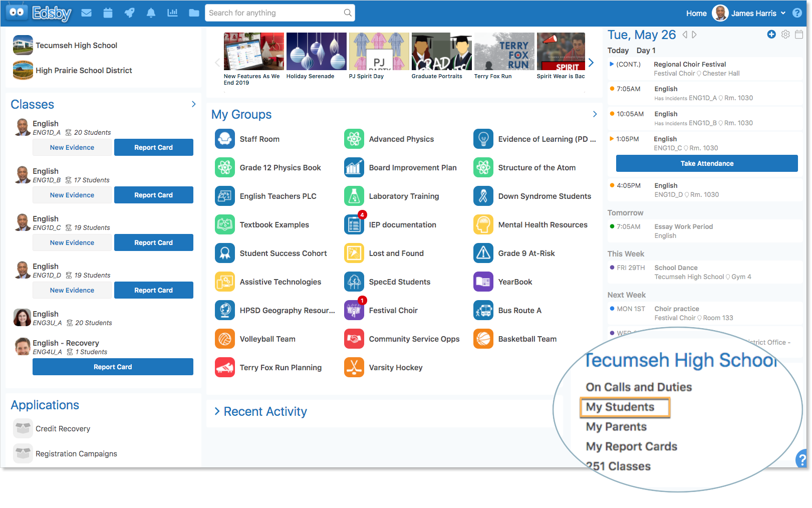Screen dimensions: 812x508
Task: Open calendar settings gear icon
Action: pyautogui.click(x=785, y=34)
